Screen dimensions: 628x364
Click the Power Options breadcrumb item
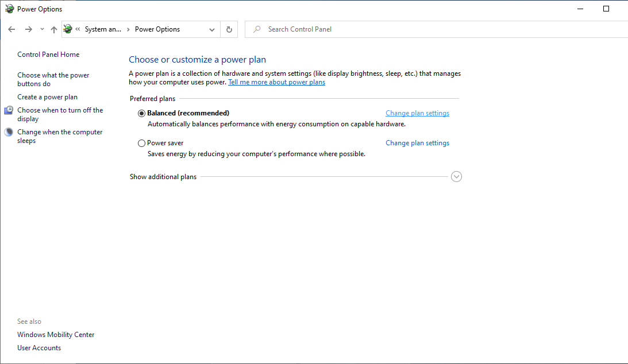(157, 29)
